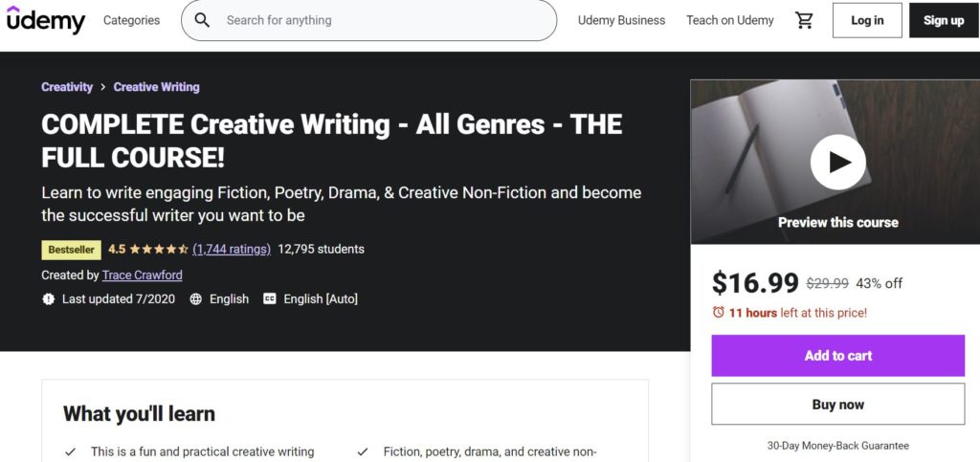
Task: Click the alarm clock icon by 11 hours
Action: 718,312
